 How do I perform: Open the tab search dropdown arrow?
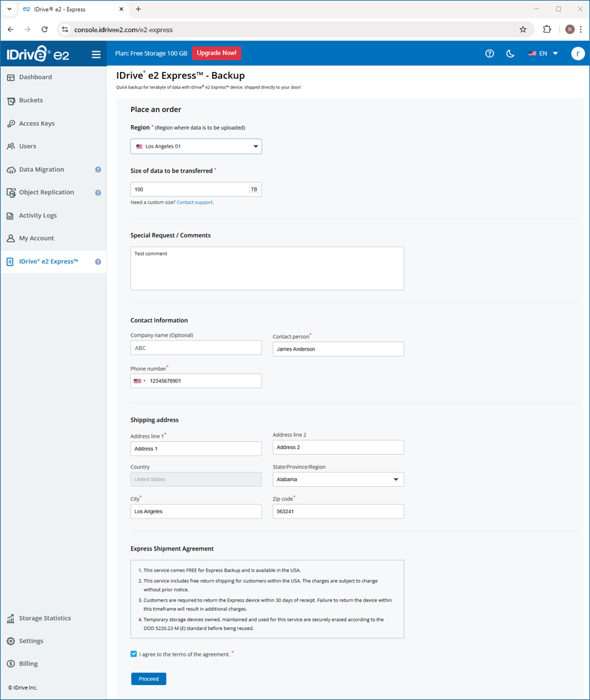[x=9, y=9]
